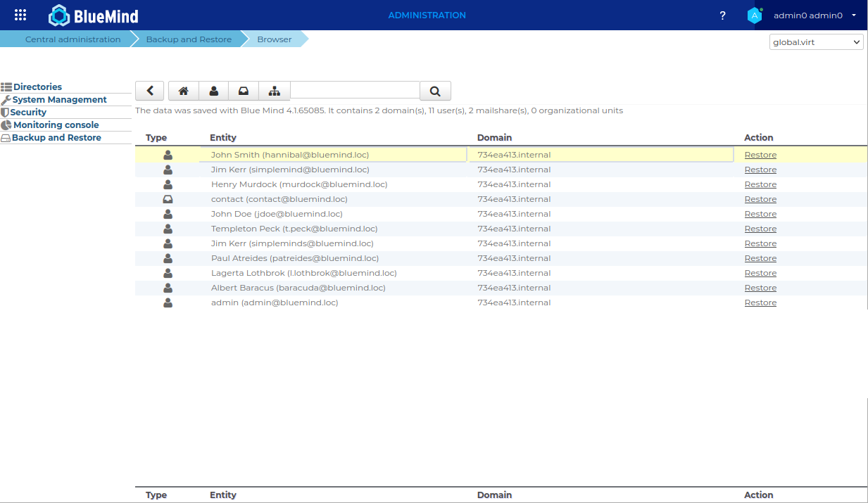Viewport: 868px width, 503px height.
Task: Filter by organizational units hierarchy icon
Action: coord(275,91)
